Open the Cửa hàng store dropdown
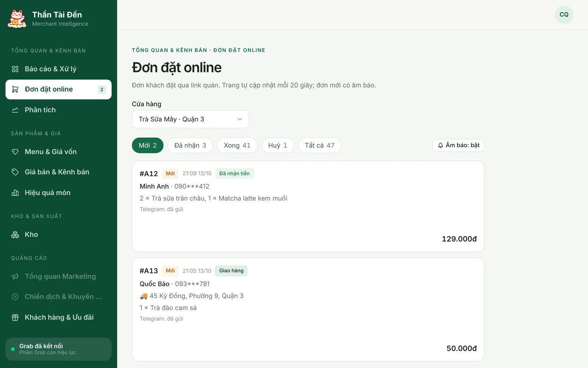 pos(190,119)
